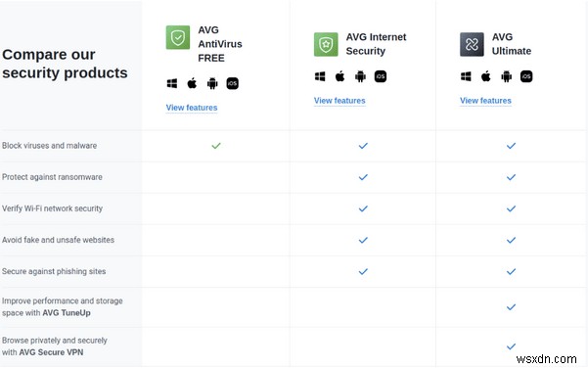Click green checkmark for AntiVirus FREE block viruses
588x369 pixels.
pos(216,146)
